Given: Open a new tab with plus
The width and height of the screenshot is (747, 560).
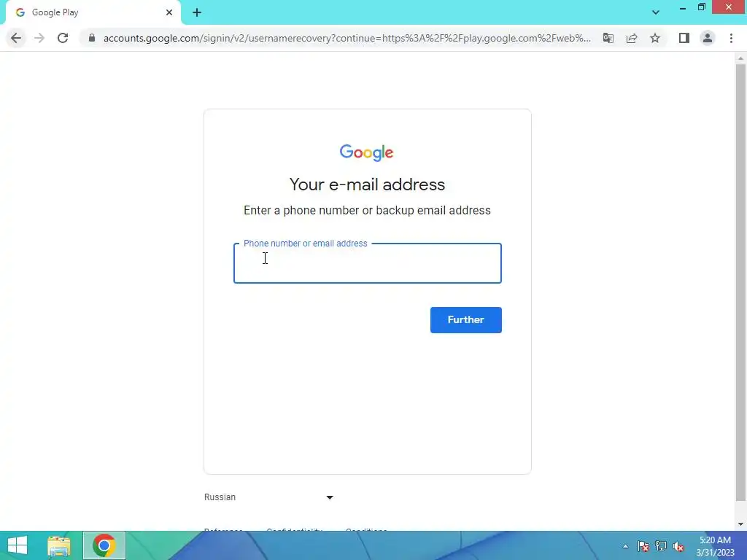Looking at the screenshot, I should pos(197,12).
